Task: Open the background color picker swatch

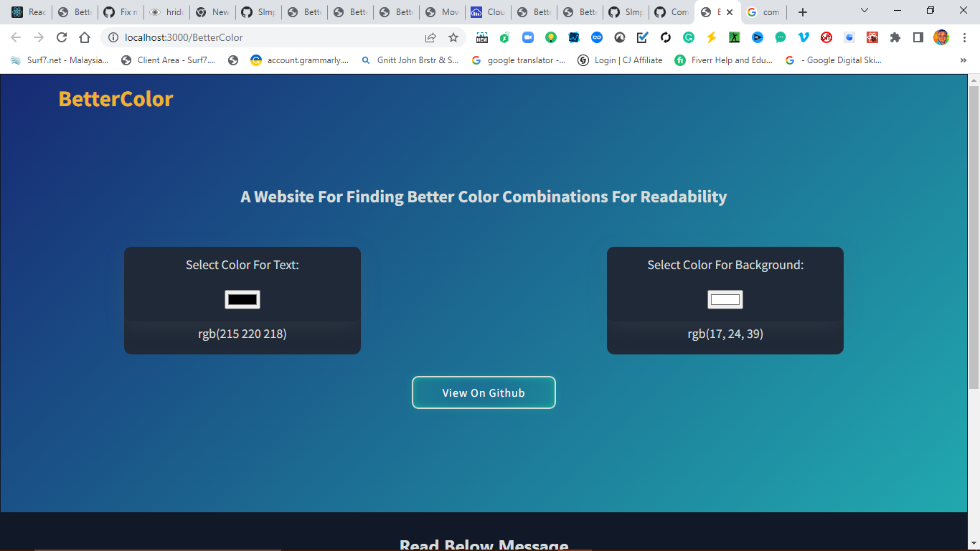Action: point(725,298)
